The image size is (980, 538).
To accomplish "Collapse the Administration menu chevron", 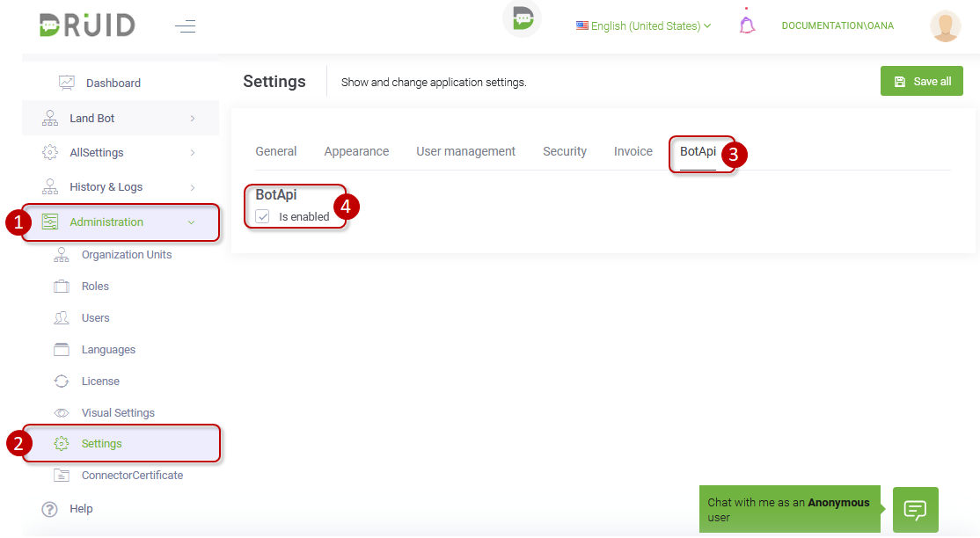I will click(191, 222).
